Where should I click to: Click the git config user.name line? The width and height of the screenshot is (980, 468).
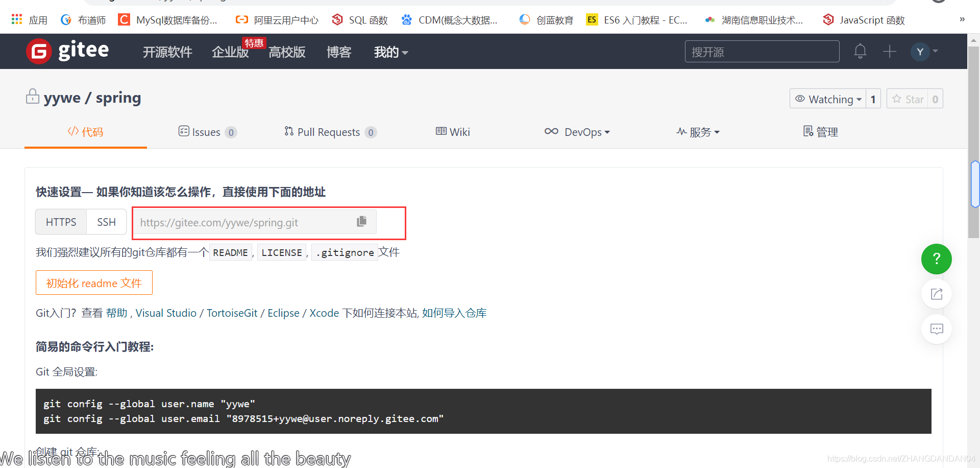coord(149,404)
